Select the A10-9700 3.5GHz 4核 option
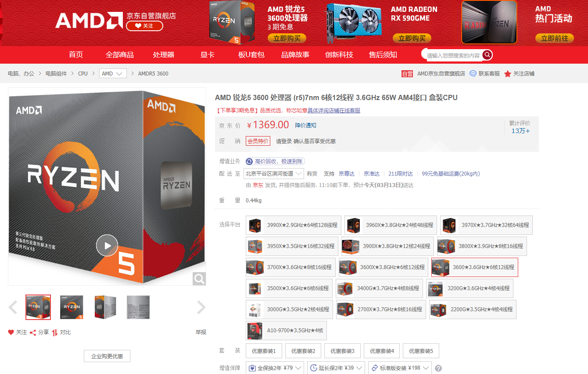 (x=286, y=331)
